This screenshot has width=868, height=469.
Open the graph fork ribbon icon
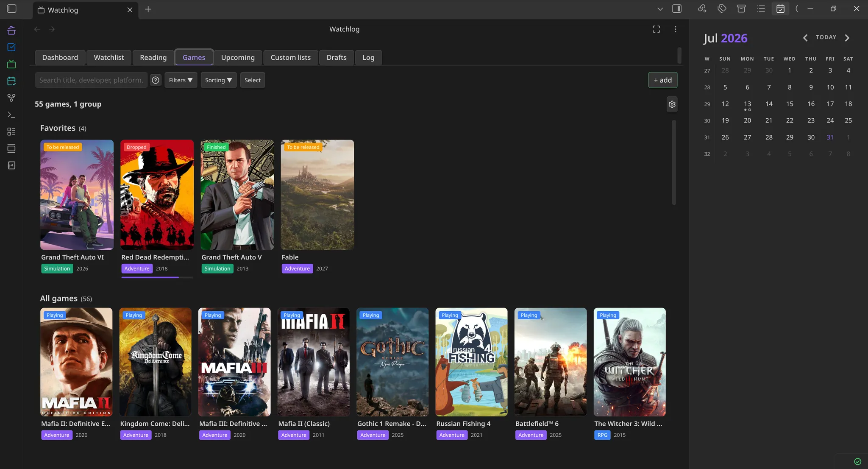pyautogui.click(x=11, y=98)
